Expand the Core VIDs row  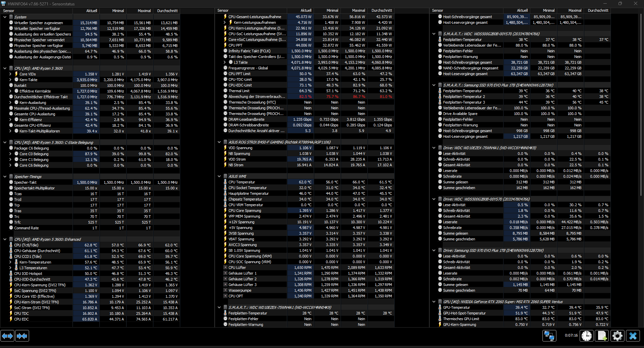tap(10, 74)
